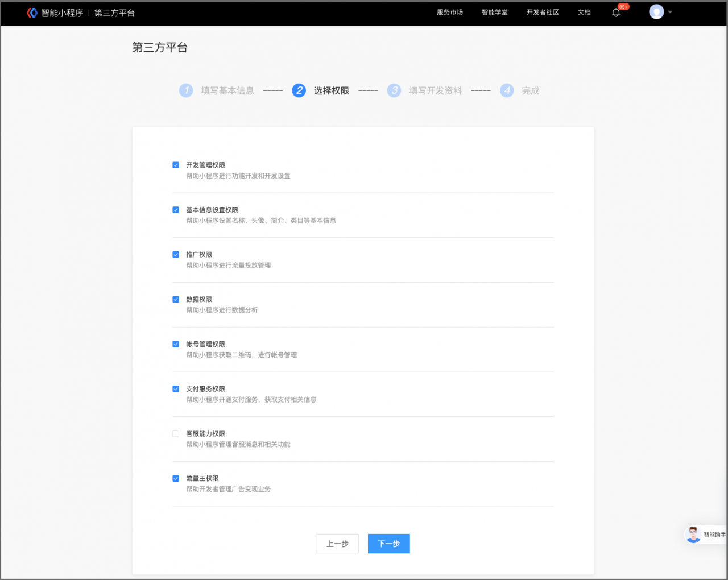Click 选择权限 step label
728x580 pixels.
[x=332, y=91]
